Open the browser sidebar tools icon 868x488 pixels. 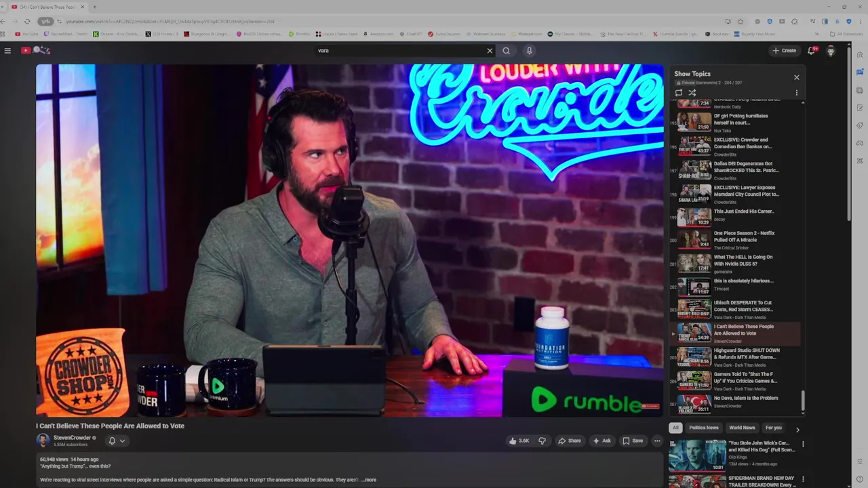pyautogui.click(x=860, y=161)
